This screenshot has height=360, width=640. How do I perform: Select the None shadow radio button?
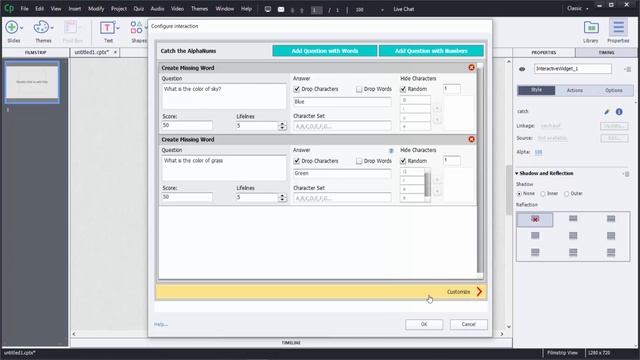point(519,193)
